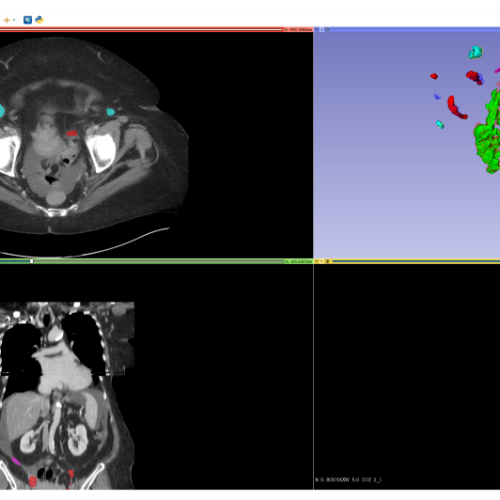Click the cyan segment in axial view center
500x500 pixels.
pyautogui.click(x=110, y=112)
